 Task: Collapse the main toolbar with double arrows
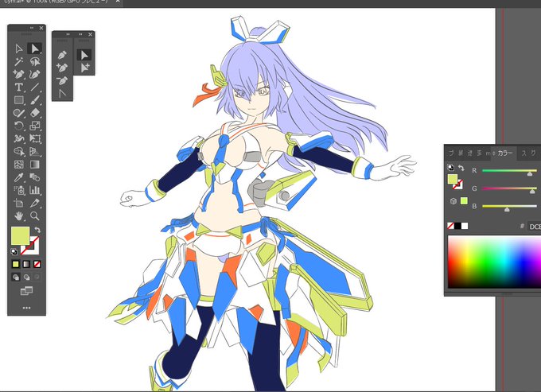[32, 28]
